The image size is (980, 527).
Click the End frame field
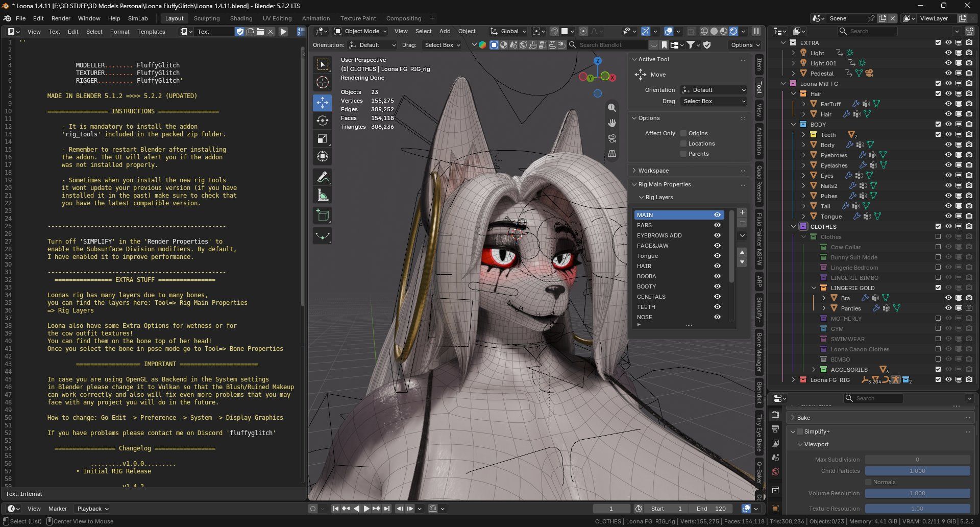(711, 509)
